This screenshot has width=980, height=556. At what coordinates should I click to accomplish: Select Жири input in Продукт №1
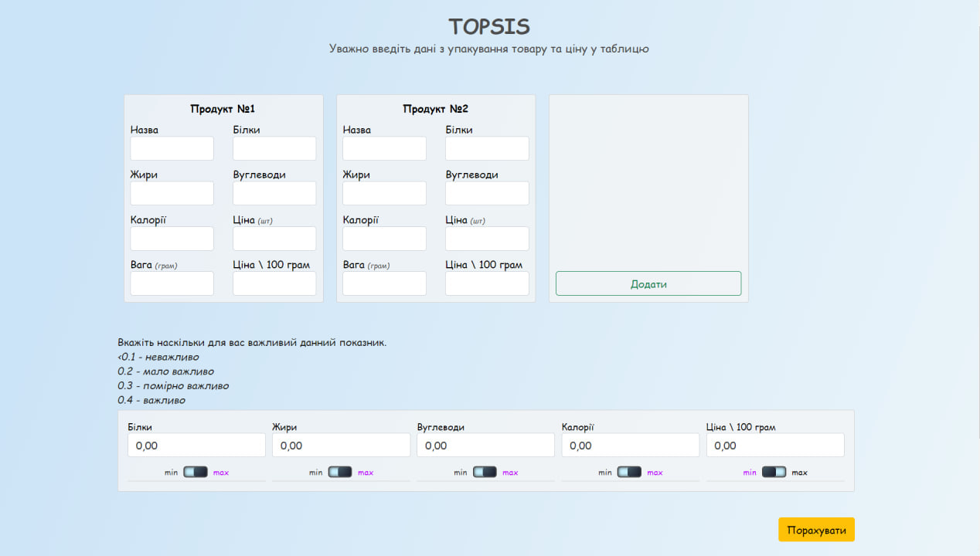coord(172,193)
